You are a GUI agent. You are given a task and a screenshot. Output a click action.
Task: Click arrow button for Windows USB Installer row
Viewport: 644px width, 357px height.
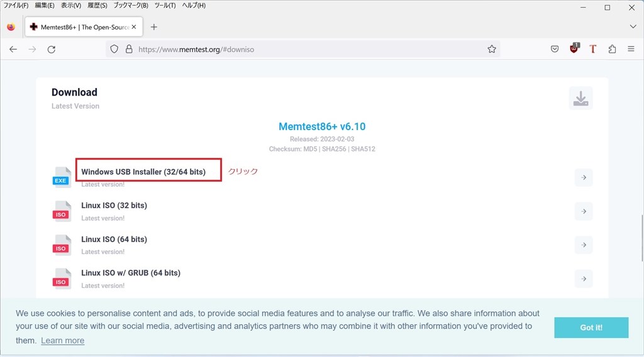click(584, 177)
